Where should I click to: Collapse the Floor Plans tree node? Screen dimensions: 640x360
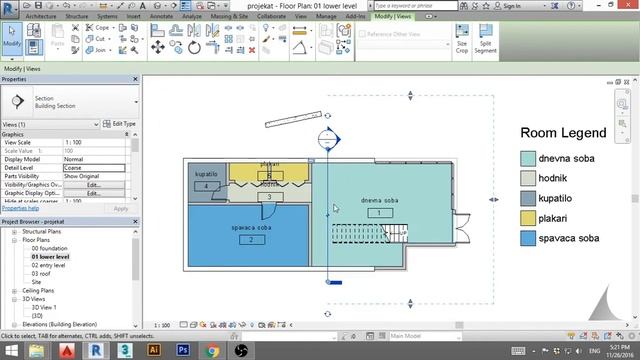coord(14,240)
